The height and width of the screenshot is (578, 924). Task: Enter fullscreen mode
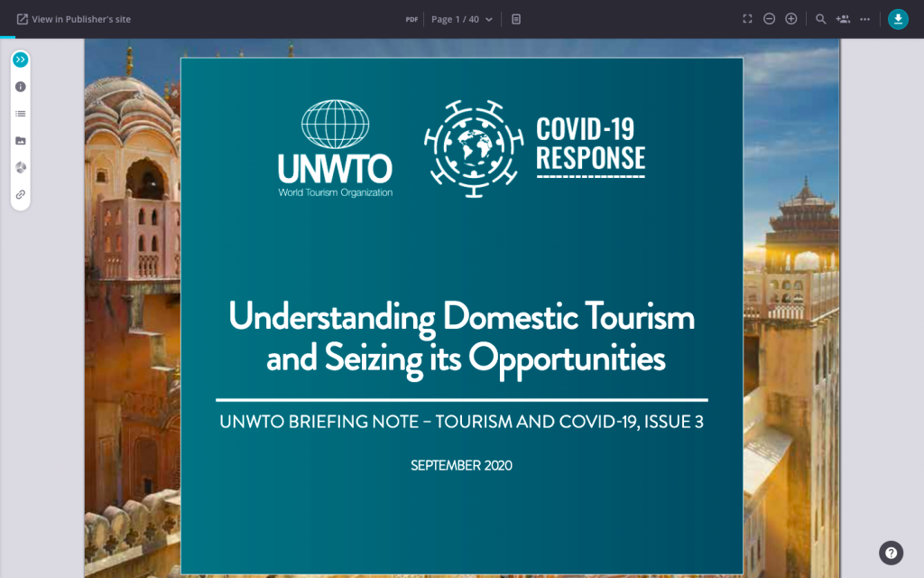pyautogui.click(x=747, y=19)
